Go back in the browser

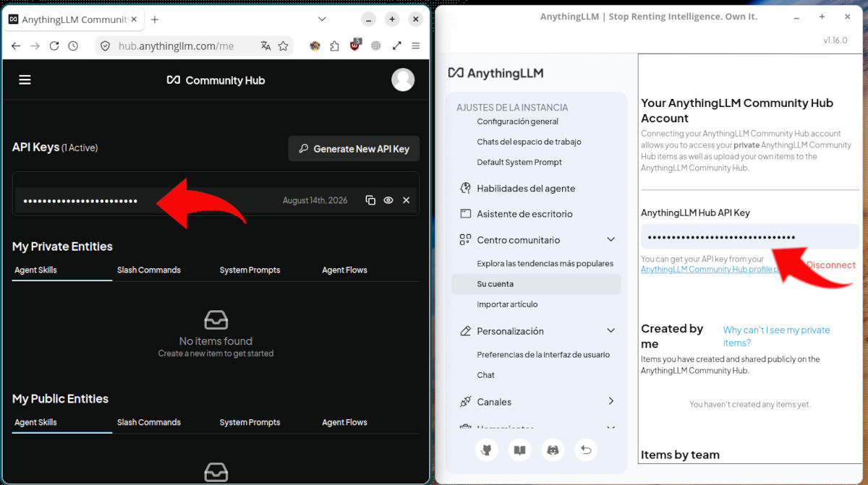click(16, 46)
